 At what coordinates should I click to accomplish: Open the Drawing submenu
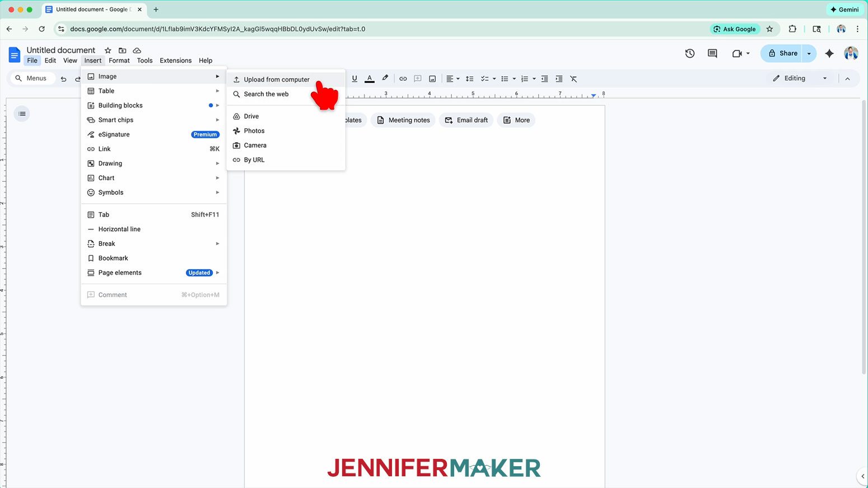pyautogui.click(x=154, y=164)
